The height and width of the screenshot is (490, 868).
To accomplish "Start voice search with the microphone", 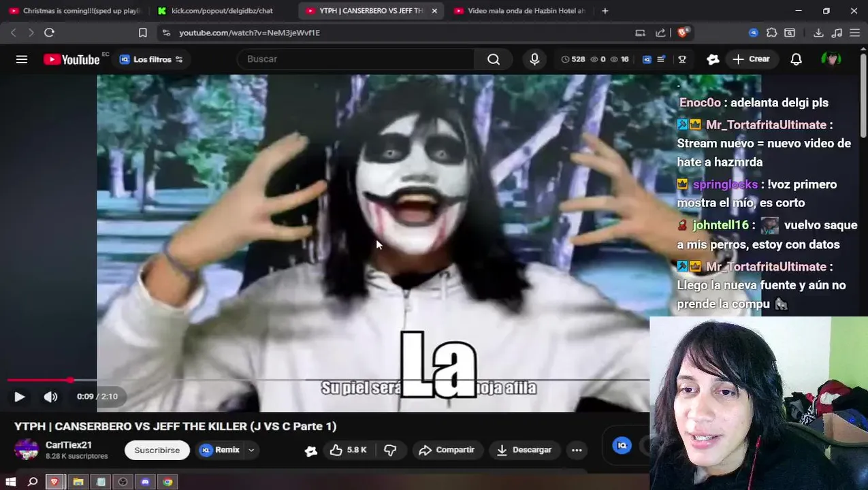I will [534, 59].
